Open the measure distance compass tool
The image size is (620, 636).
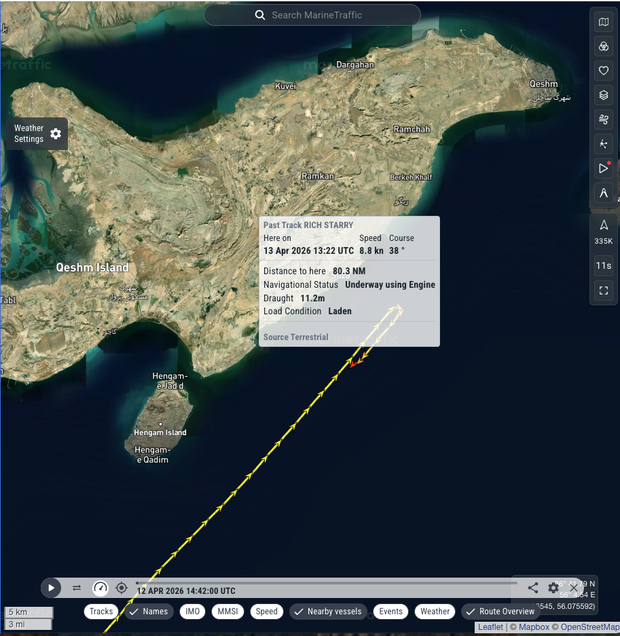[603, 192]
